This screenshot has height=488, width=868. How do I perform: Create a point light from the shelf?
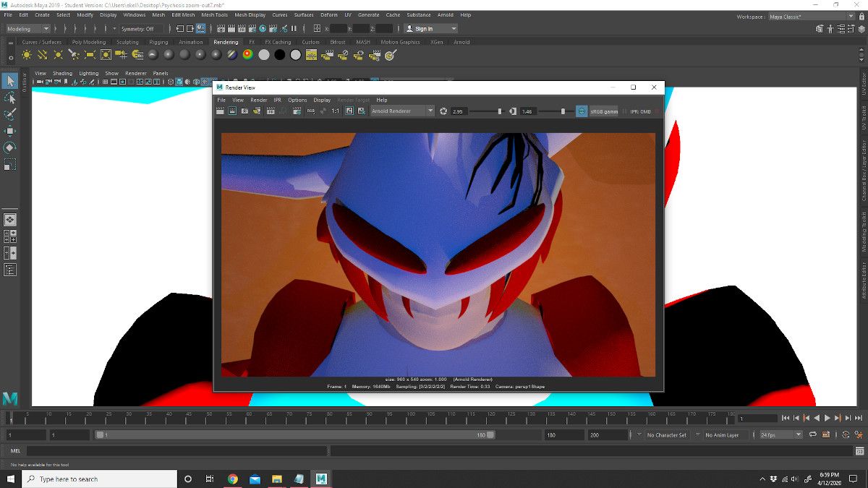point(58,55)
